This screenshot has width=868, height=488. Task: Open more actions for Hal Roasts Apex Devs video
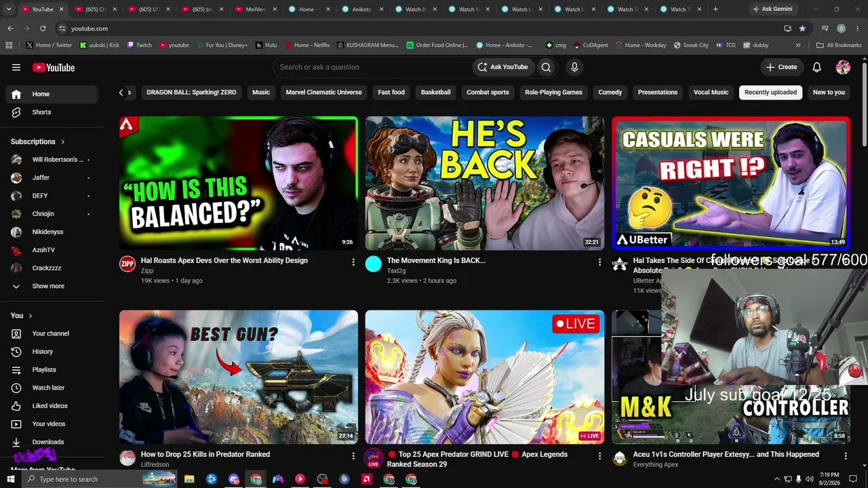353,262
